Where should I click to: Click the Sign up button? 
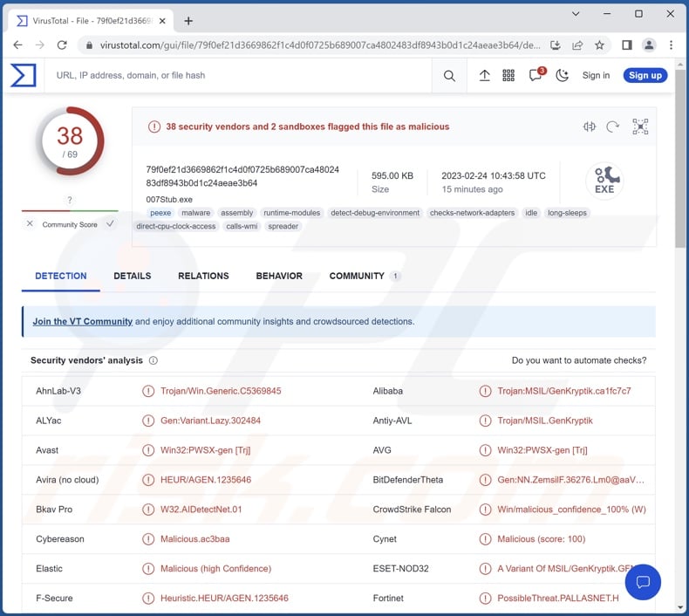645,75
